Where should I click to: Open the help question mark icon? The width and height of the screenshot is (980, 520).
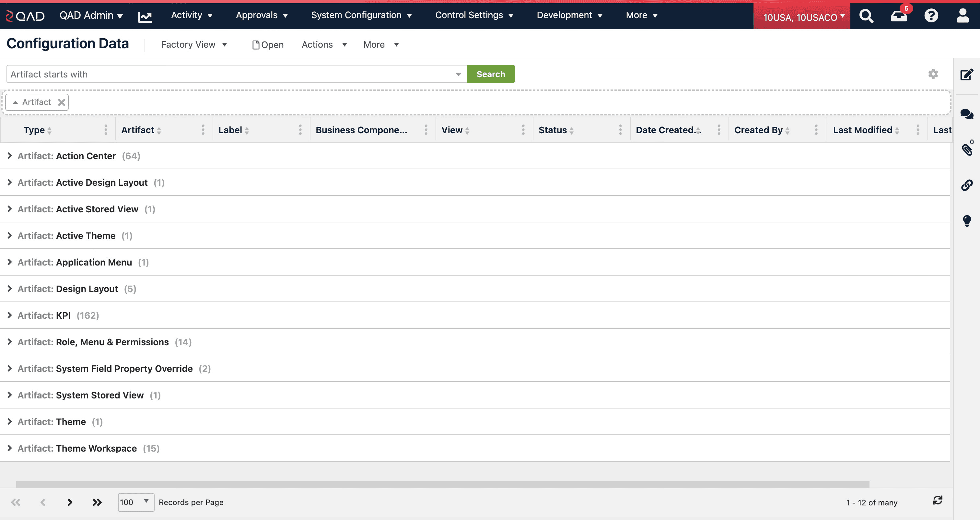(x=931, y=16)
